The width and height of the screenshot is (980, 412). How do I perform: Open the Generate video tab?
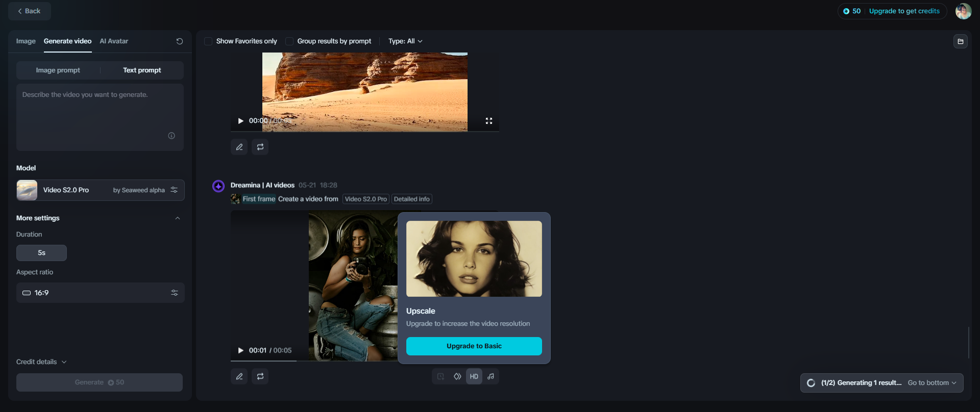[67, 41]
